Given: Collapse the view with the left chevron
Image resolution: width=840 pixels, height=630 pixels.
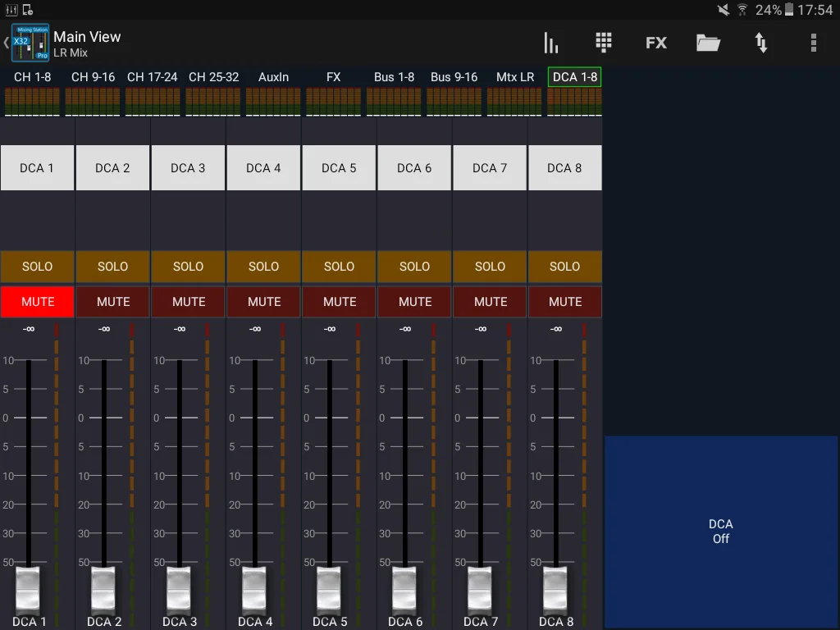Looking at the screenshot, I should pos(6,43).
